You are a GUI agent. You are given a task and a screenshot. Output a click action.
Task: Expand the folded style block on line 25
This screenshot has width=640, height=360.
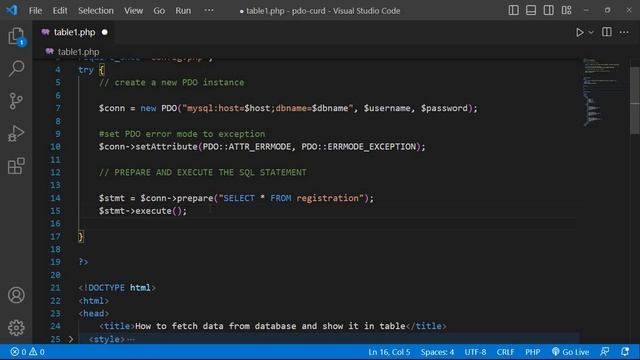tap(71, 339)
